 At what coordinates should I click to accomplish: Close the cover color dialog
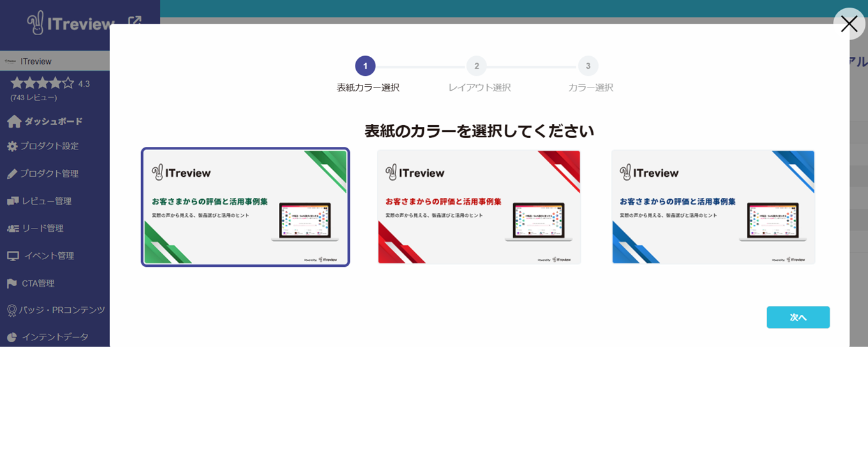pyautogui.click(x=849, y=24)
